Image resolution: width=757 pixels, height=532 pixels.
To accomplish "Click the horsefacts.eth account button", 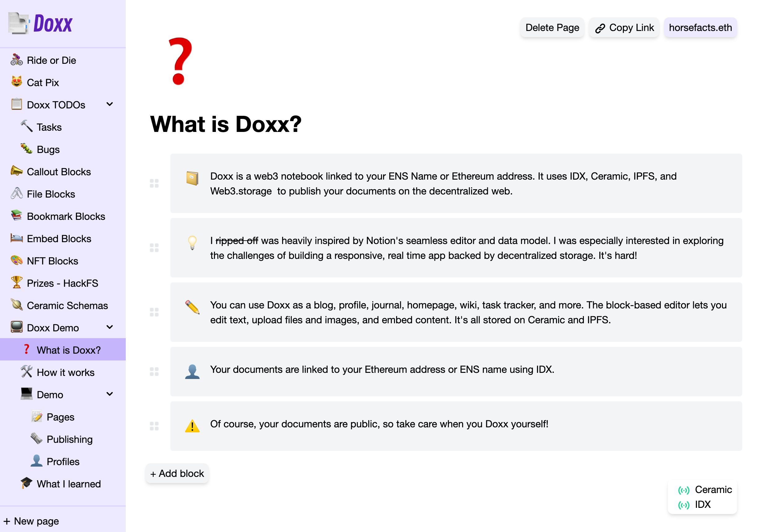I will pos(700,28).
